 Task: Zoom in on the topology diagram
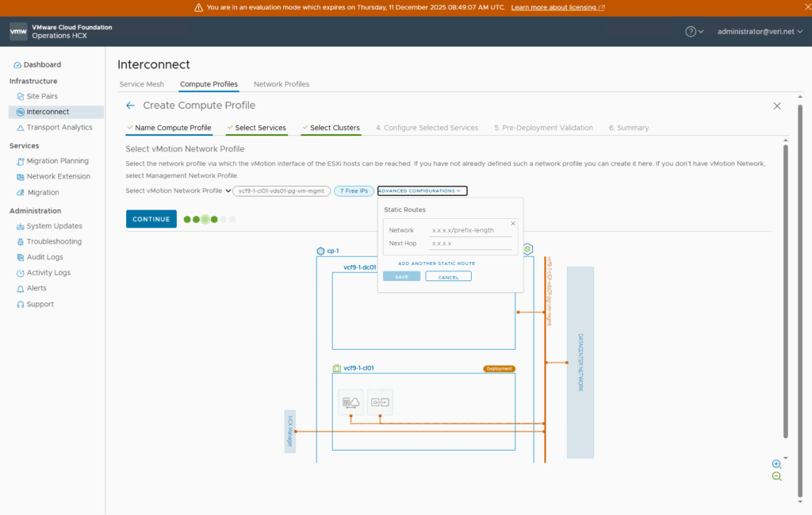[776, 464]
